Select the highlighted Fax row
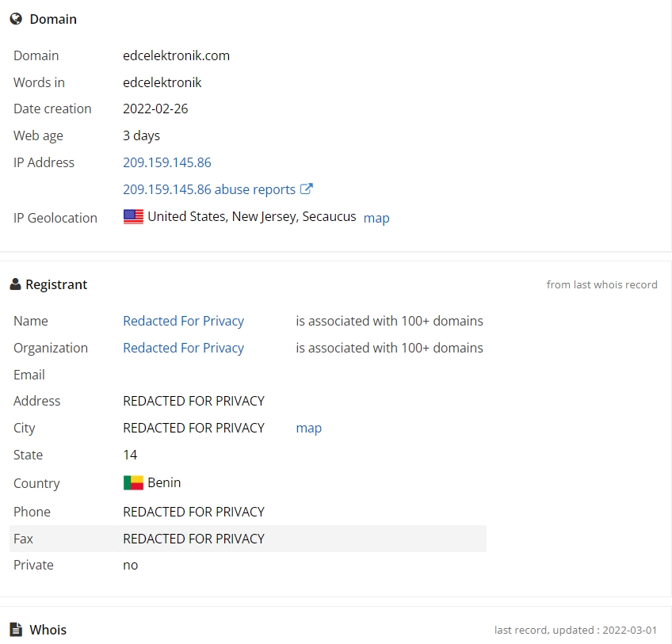The width and height of the screenshot is (672, 644). point(247,539)
